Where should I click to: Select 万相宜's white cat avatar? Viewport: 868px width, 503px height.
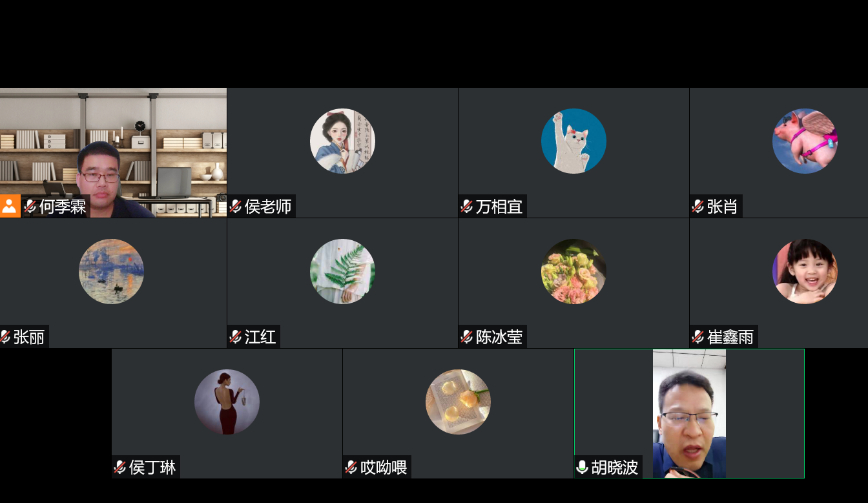point(573,141)
